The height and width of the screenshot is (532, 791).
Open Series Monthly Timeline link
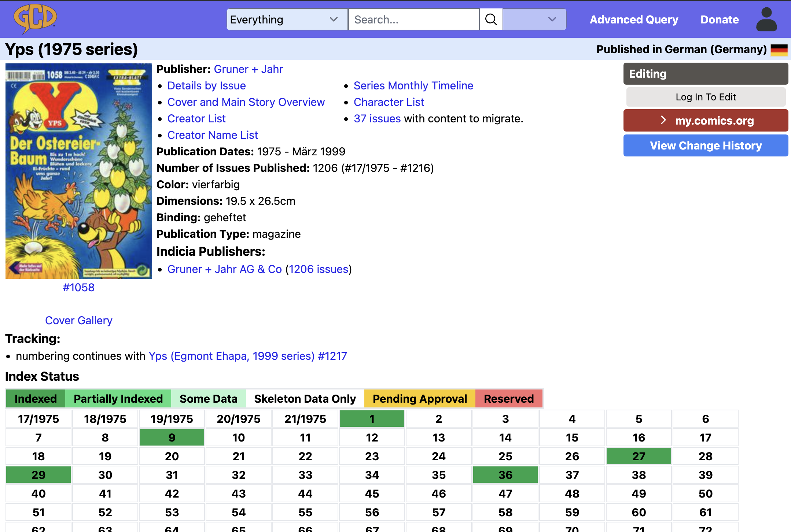coord(413,86)
